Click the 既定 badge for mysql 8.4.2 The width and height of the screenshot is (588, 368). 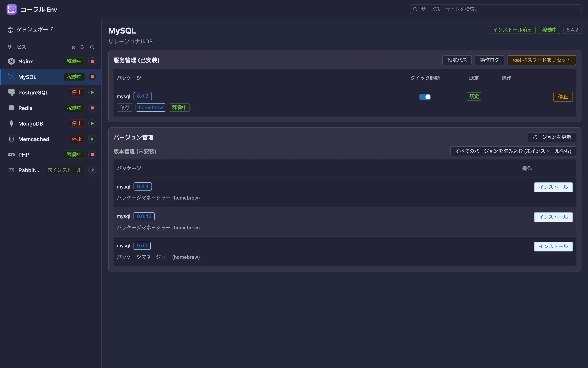pyautogui.click(x=474, y=97)
